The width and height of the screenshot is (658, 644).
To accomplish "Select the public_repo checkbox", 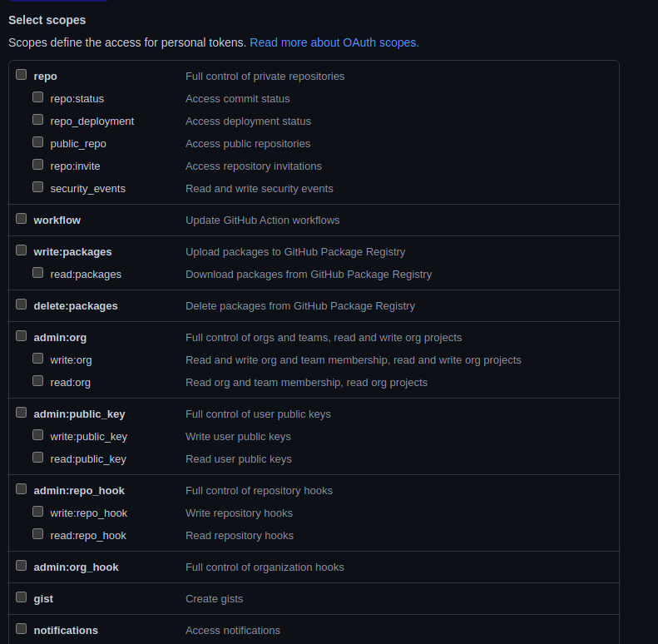I will point(38,142).
